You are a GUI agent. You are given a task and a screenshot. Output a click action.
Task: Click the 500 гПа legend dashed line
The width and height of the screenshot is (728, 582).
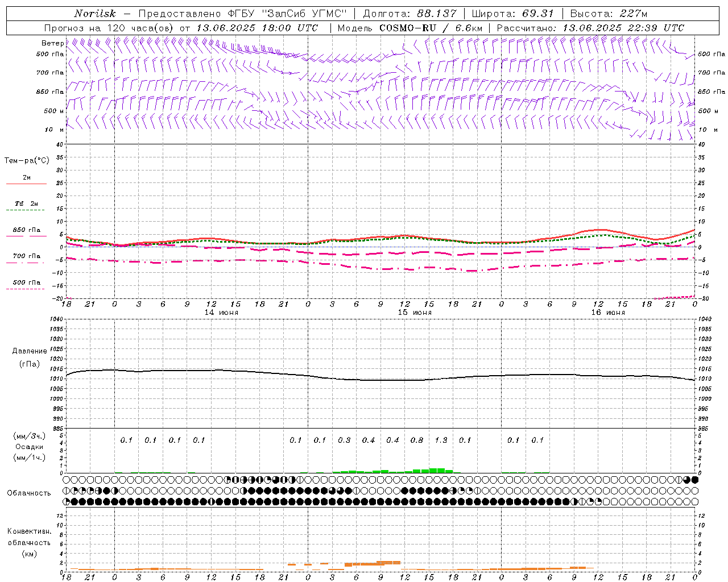click(26, 289)
